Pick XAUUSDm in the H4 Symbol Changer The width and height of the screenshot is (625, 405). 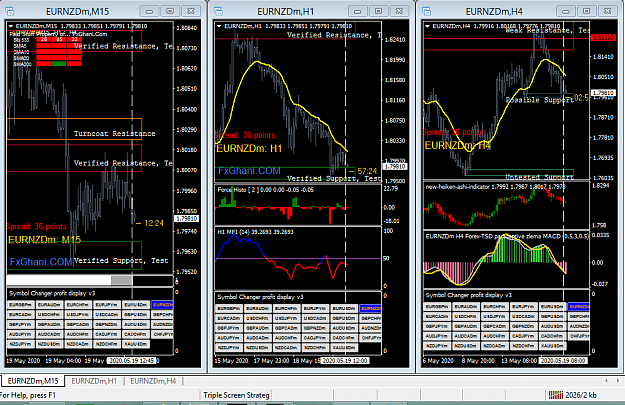[553, 346]
